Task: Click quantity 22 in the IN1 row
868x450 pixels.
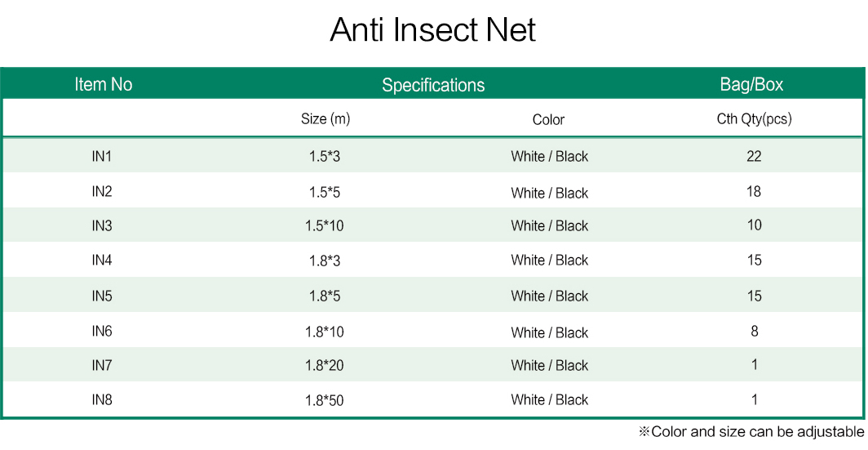Action: [754, 156]
